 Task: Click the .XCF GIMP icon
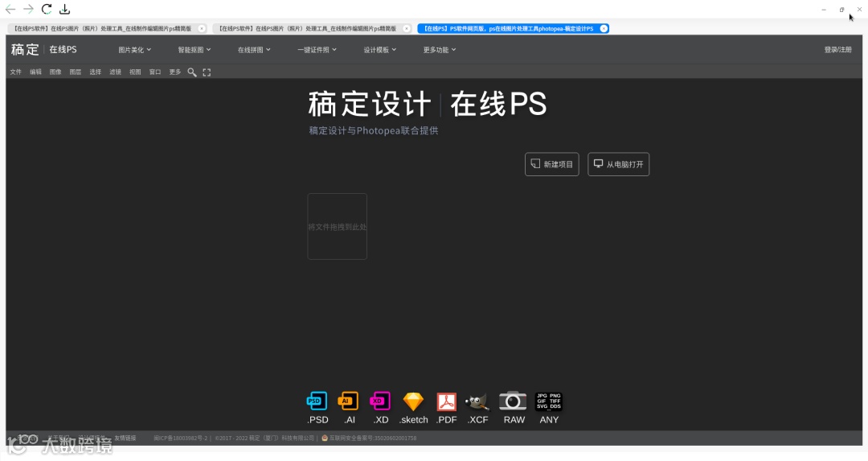(x=477, y=401)
